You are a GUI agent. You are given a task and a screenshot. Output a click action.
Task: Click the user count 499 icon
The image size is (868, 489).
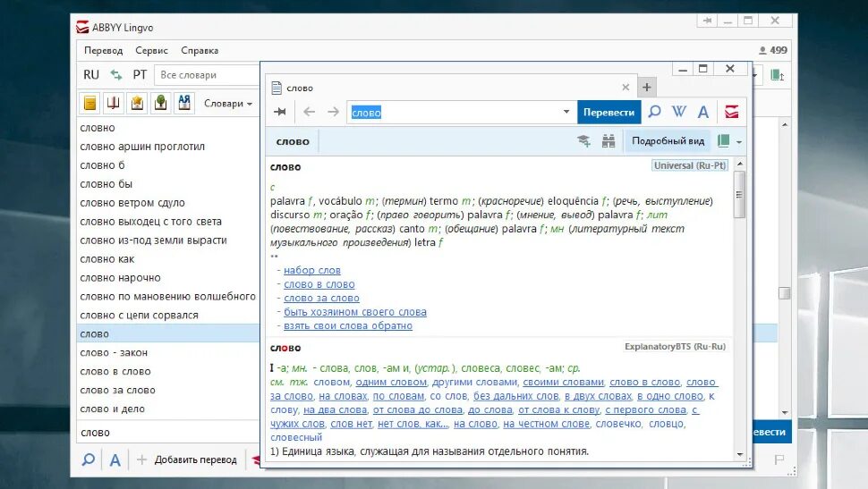(x=773, y=50)
